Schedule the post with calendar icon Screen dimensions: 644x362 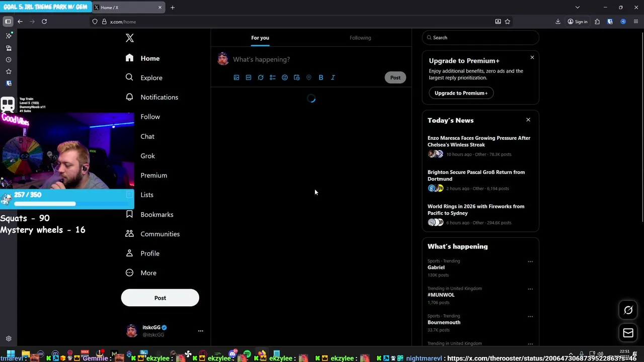(297, 77)
